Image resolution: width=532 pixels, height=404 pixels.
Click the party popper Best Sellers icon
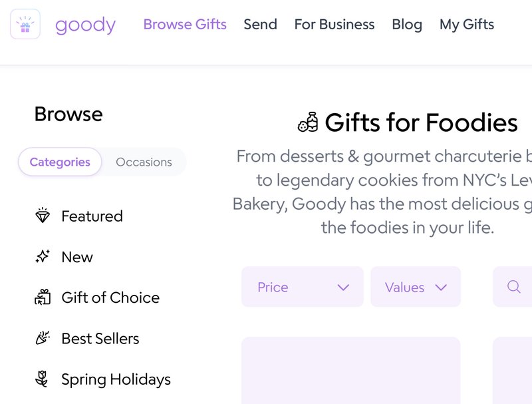coord(43,338)
